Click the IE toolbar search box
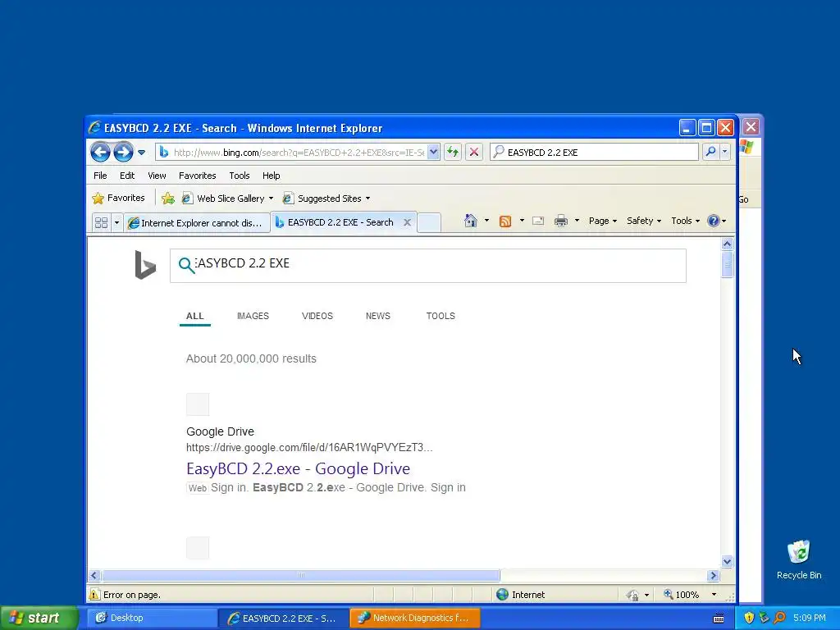Viewport: 840px width, 630px height. [594, 152]
